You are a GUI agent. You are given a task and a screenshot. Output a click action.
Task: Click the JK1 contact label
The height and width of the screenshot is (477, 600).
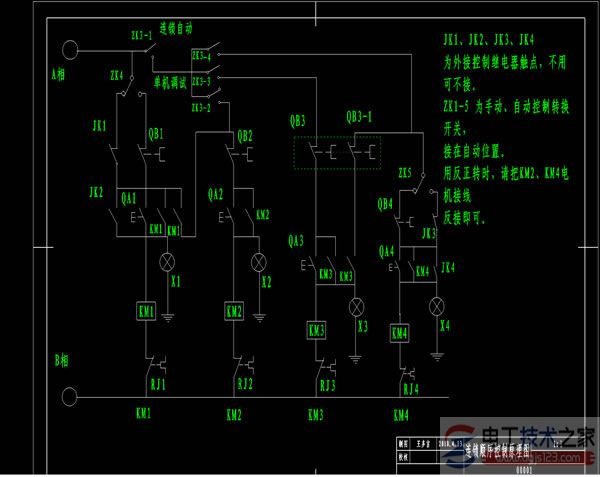99,125
